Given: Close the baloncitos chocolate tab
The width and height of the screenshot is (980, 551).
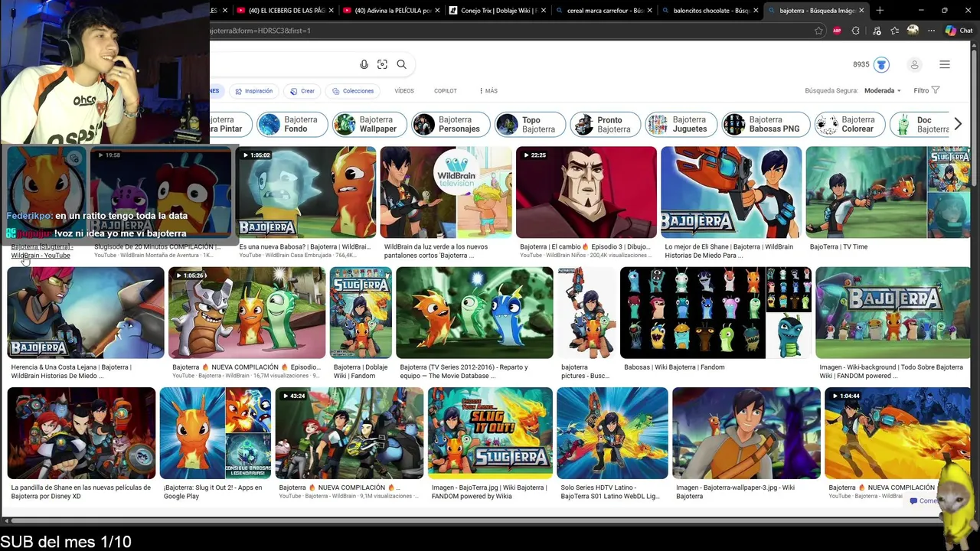Looking at the screenshot, I should (756, 10).
